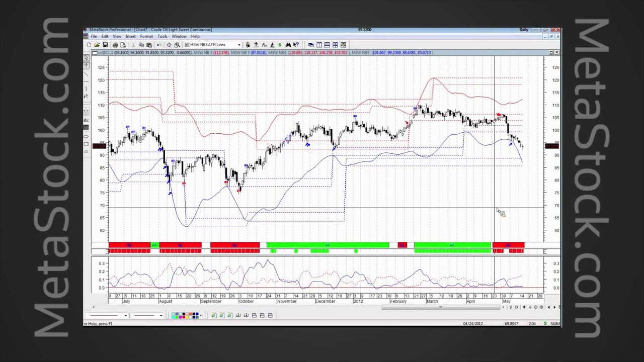This screenshot has width=644, height=362.
Task: Print the chart with printer icon
Action: pyautogui.click(x=115, y=45)
